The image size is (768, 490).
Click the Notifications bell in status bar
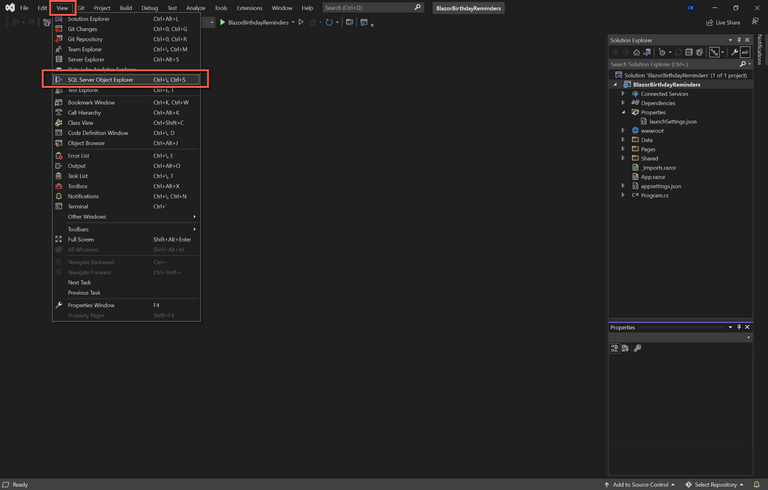(x=757, y=484)
